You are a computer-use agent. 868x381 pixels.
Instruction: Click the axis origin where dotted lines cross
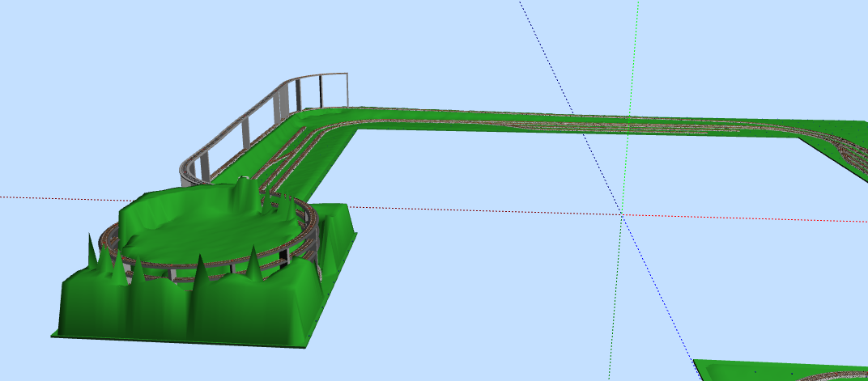622,214
